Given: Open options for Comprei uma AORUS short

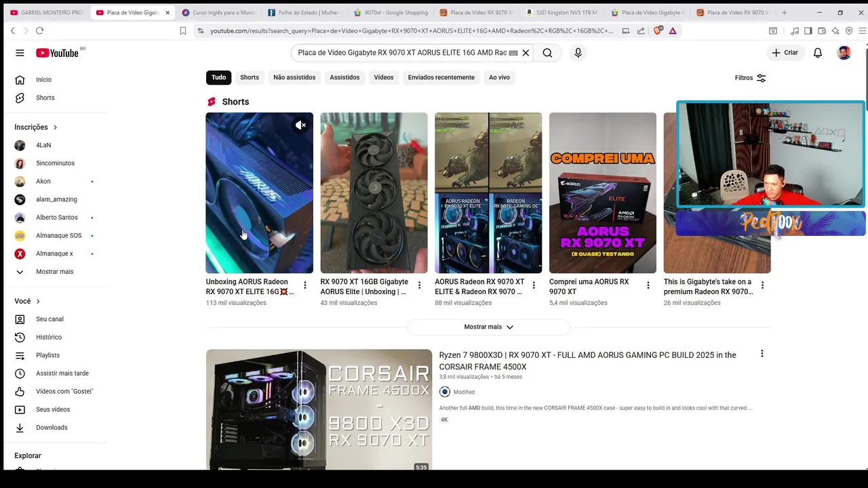Looking at the screenshot, I should pyautogui.click(x=648, y=285).
